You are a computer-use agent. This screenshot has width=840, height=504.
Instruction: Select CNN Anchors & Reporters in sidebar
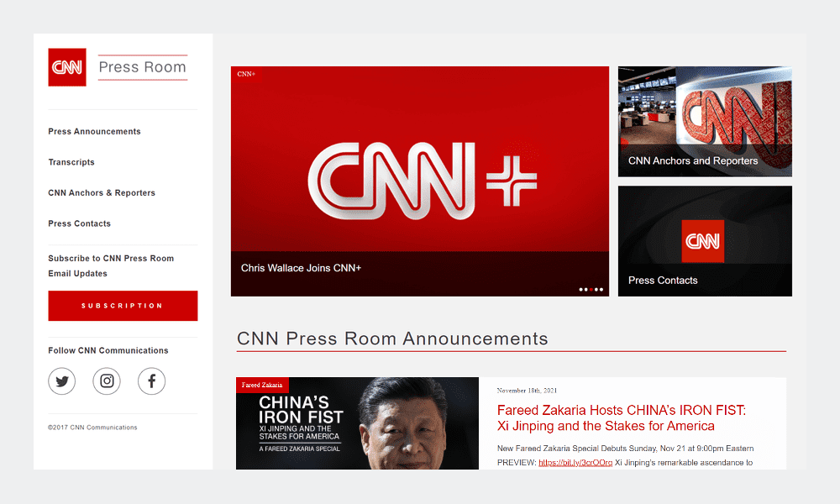coord(102,193)
